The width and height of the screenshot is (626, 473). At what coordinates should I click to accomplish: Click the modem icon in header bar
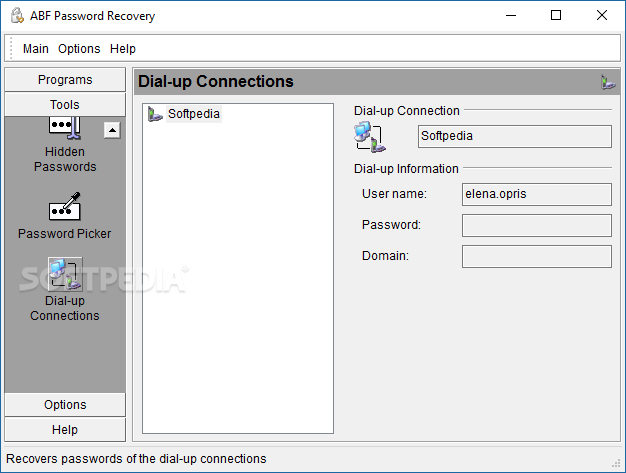tap(608, 82)
